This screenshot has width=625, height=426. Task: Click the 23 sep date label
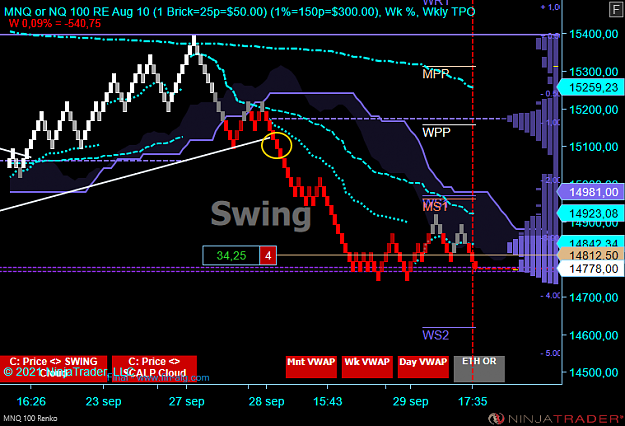(103, 401)
